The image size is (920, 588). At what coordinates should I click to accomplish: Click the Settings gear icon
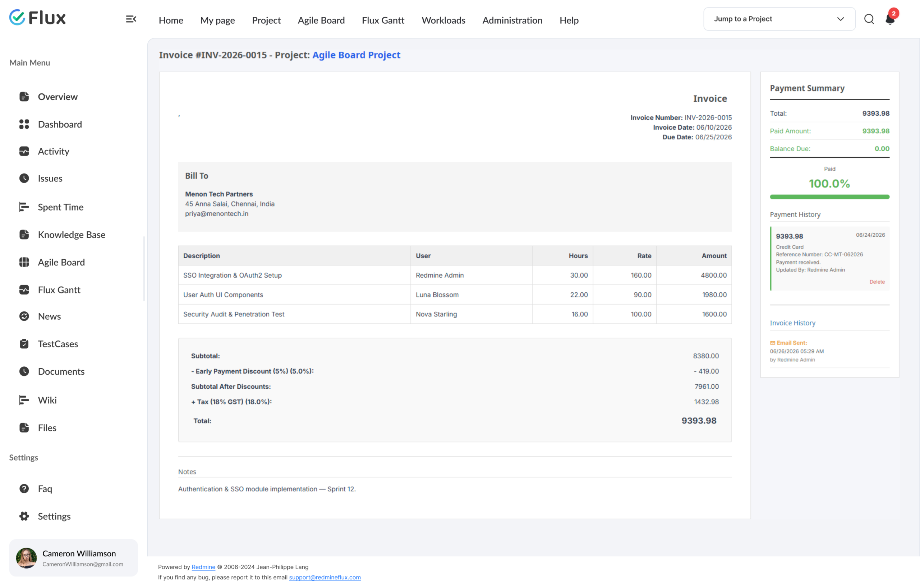coord(24,516)
